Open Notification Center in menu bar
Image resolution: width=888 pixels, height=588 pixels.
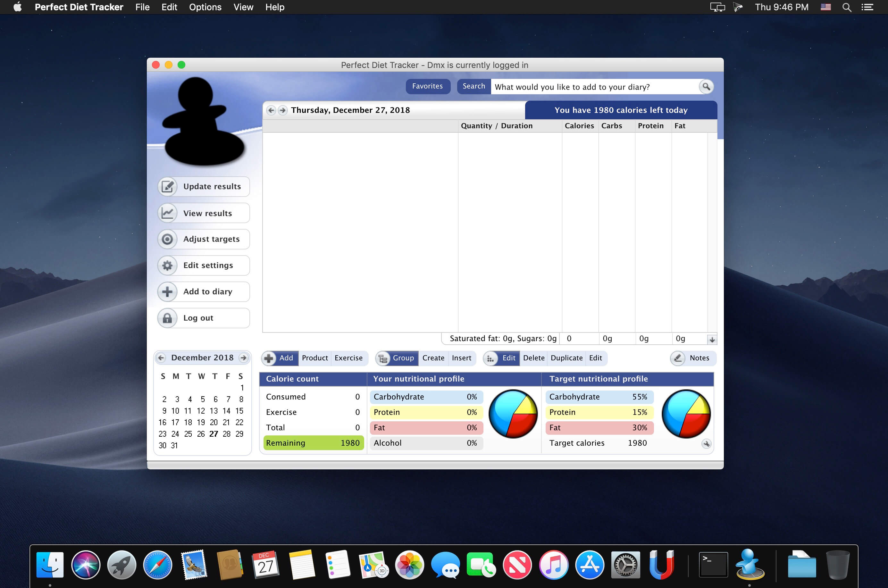coord(867,7)
